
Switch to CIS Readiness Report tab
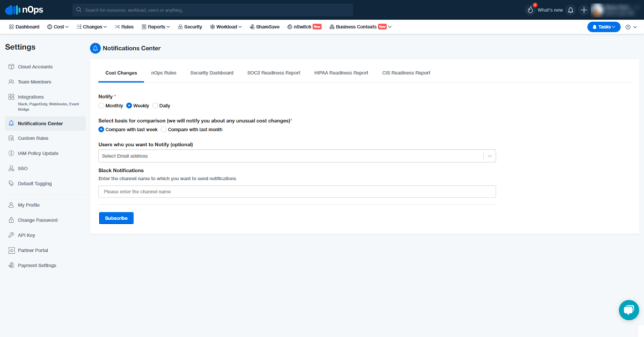[406, 73]
